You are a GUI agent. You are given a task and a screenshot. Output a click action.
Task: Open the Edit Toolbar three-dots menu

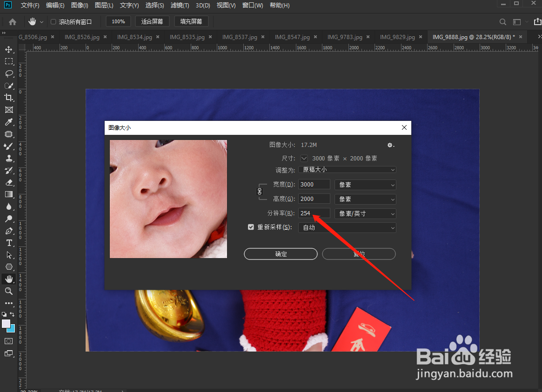tap(9, 303)
